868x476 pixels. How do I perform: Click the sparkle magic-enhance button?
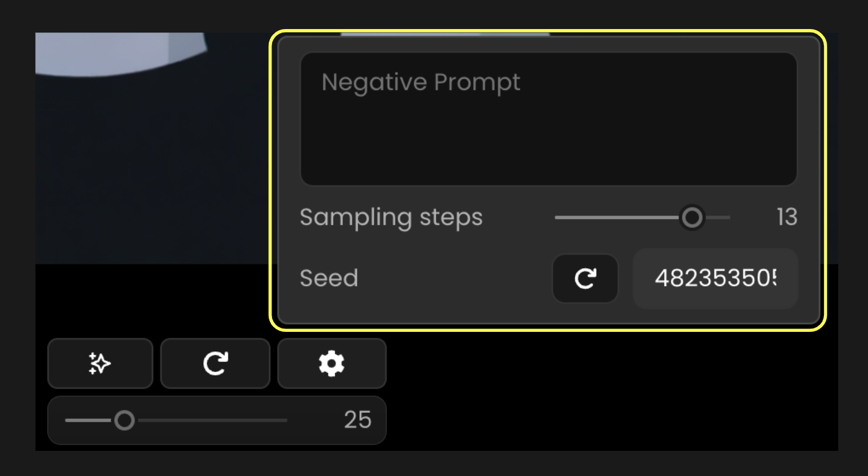click(100, 364)
